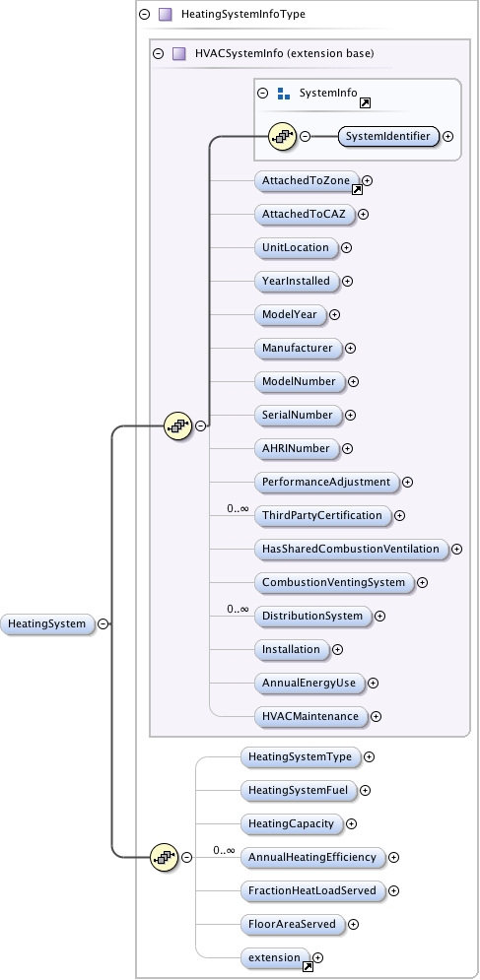This screenshot has height=980, width=480.
Task: Expand the HeatingSystemFuel element
Action: (365, 791)
